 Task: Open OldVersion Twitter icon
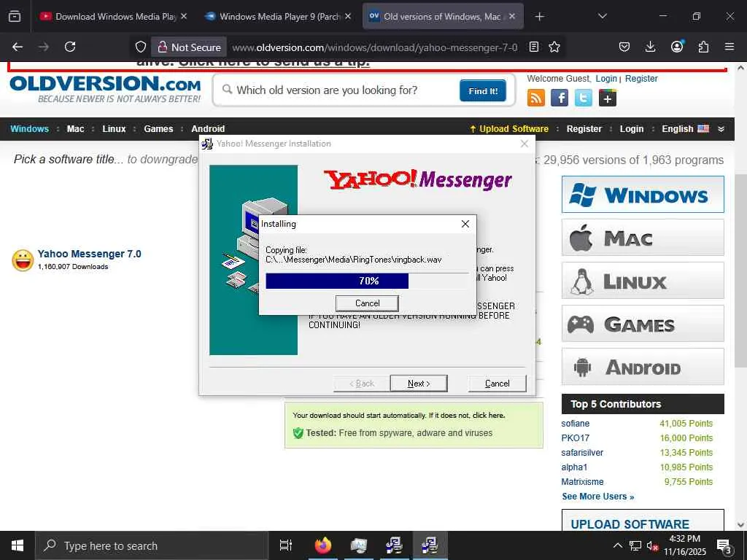click(x=583, y=98)
